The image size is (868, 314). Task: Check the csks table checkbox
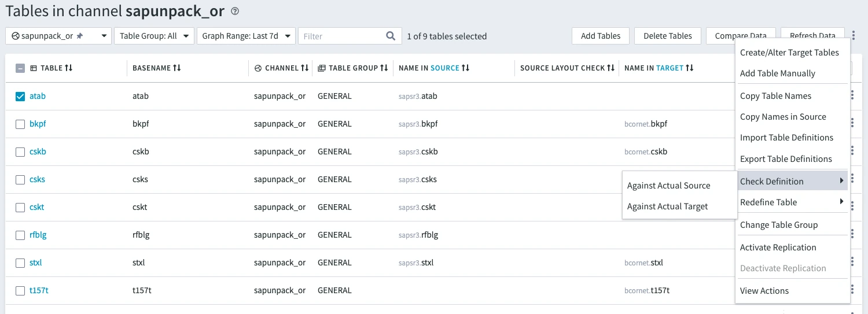click(20, 179)
